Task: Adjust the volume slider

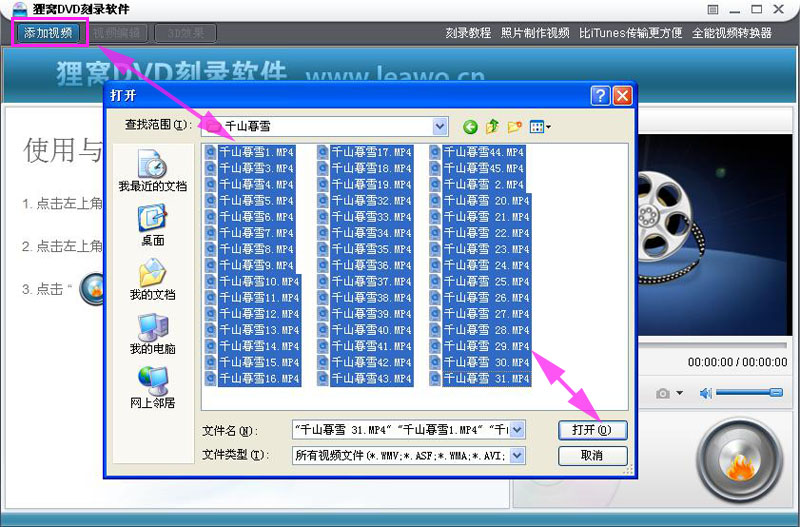Action: (x=749, y=392)
